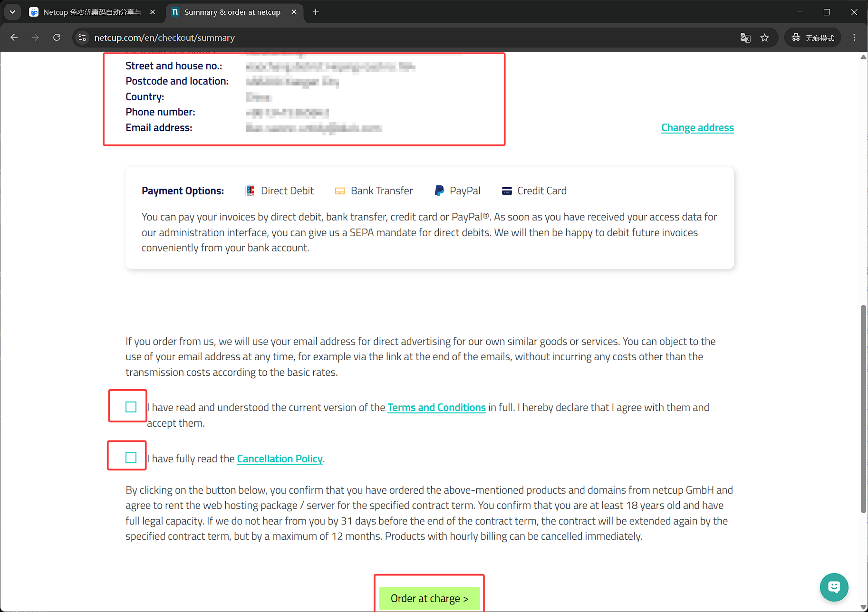
Task: Open the Cancellation Policy link
Action: [x=280, y=459]
